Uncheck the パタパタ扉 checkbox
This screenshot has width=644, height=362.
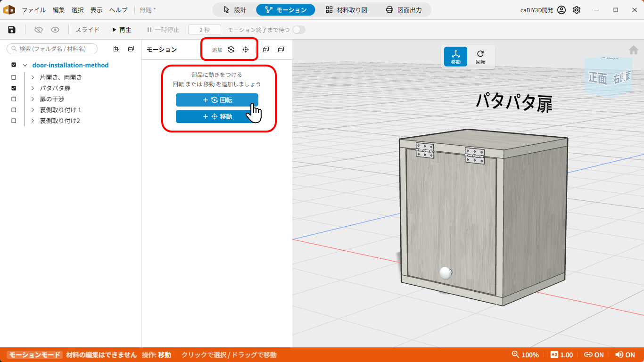(x=14, y=88)
